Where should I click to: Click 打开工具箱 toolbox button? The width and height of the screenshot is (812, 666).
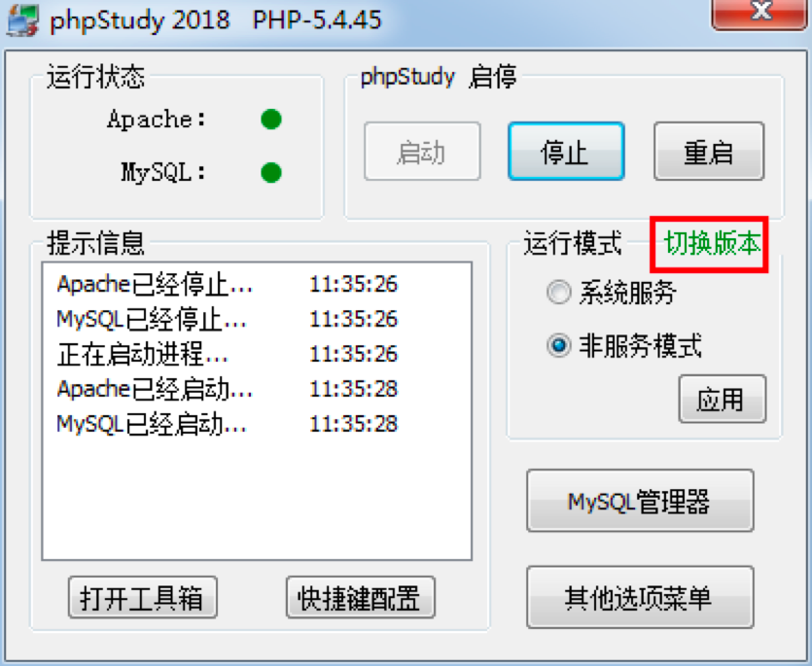(142, 598)
